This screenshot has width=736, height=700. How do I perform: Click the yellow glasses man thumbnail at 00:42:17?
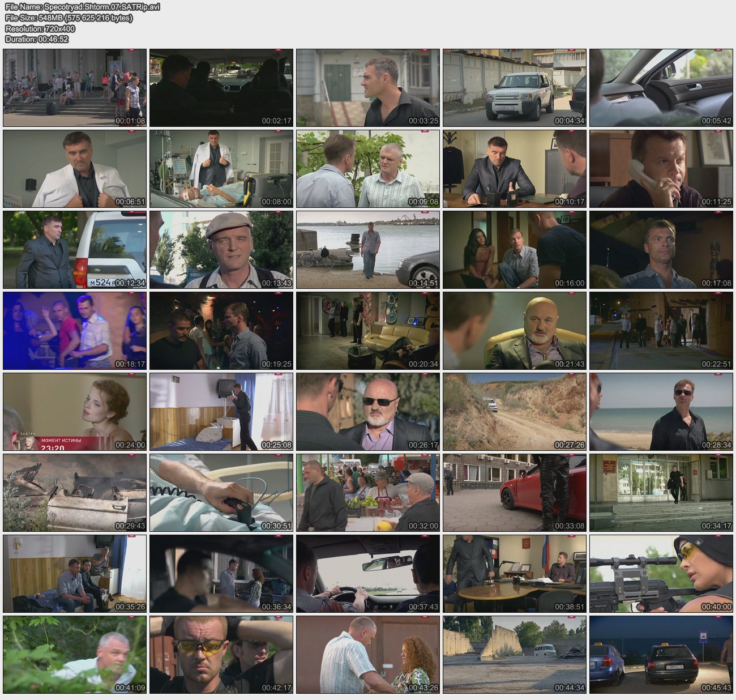[x=221, y=655]
